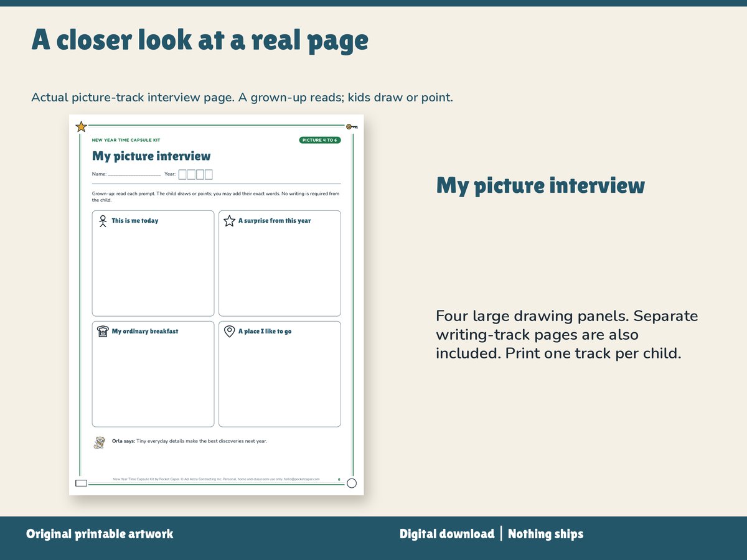Click Nothing ships in the bottom banner
747x560 pixels.
click(x=546, y=534)
